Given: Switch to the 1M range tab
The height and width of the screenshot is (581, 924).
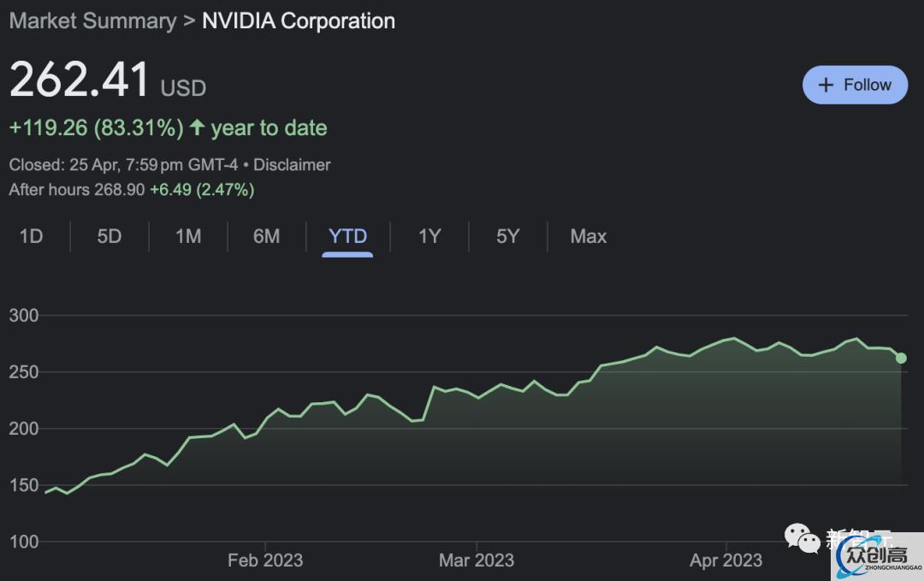Looking at the screenshot, I should click(x=188, y=236).
